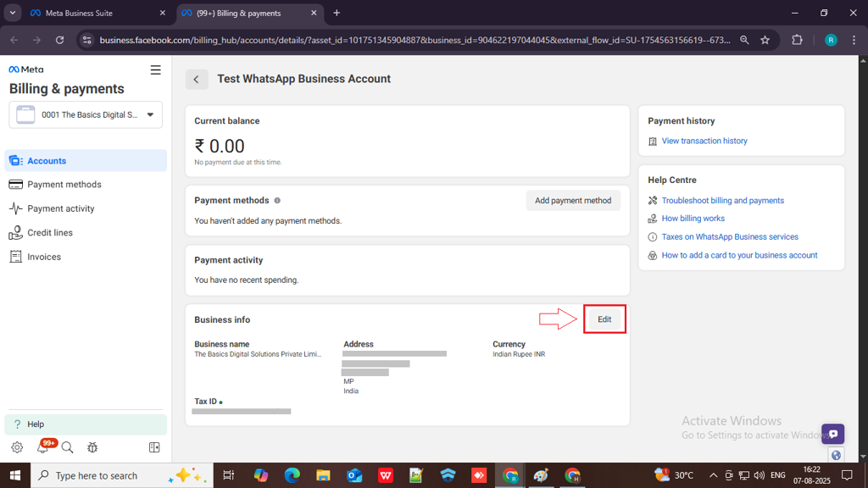Click Help in the sidebar
This screenshot has height=488, width=868.
pyautogui.click(x=86, y=424)
